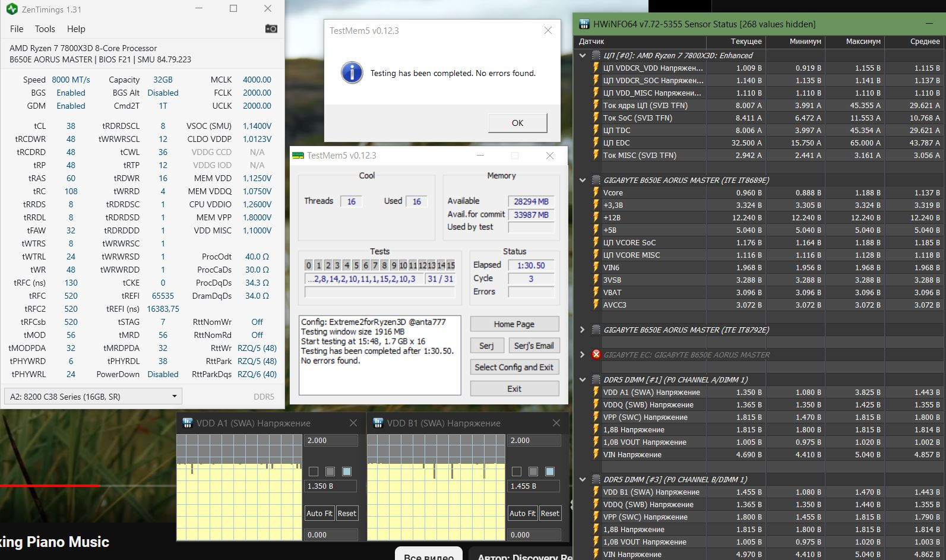
Task: Click the lightning icon beside ЦП VDDCR_VDD row
Action: pos(596,68)
